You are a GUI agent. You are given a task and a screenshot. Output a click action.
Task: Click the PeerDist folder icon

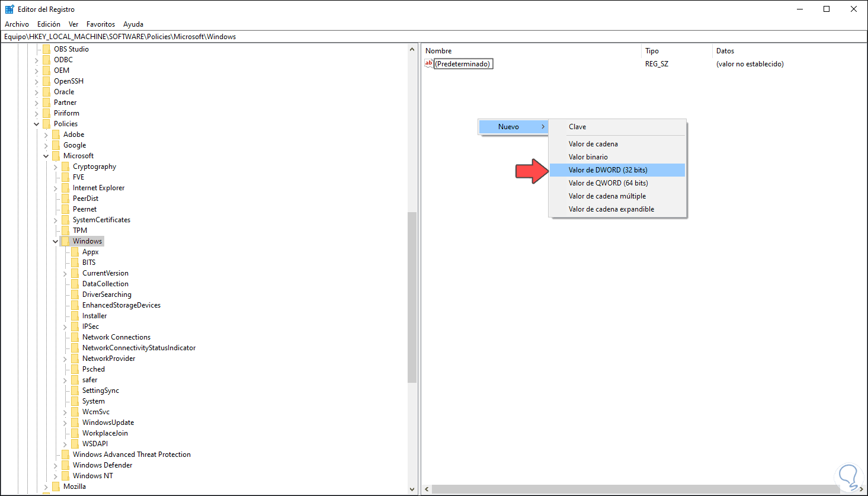[x=66, y=199]
